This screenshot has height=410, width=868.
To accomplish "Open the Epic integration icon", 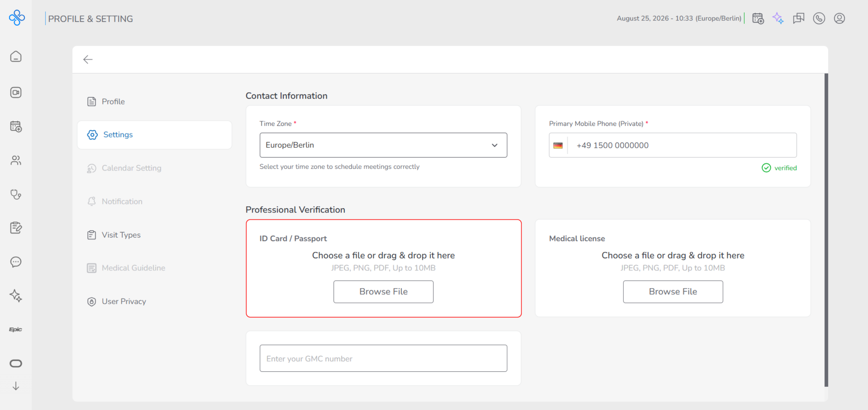I will point(16,329).
